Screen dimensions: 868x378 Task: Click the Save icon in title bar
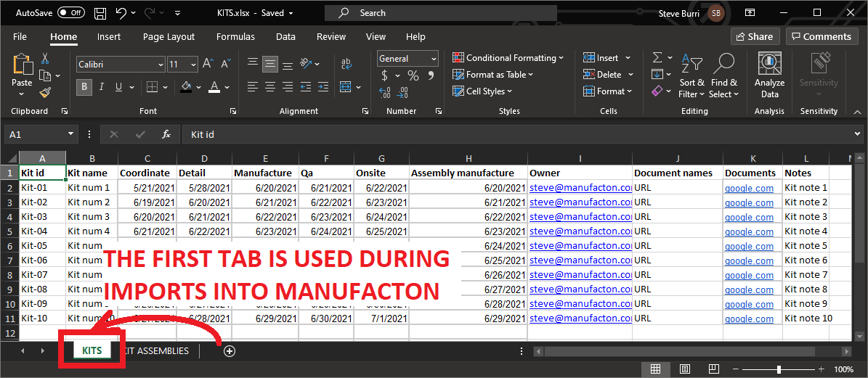(100, 13)
